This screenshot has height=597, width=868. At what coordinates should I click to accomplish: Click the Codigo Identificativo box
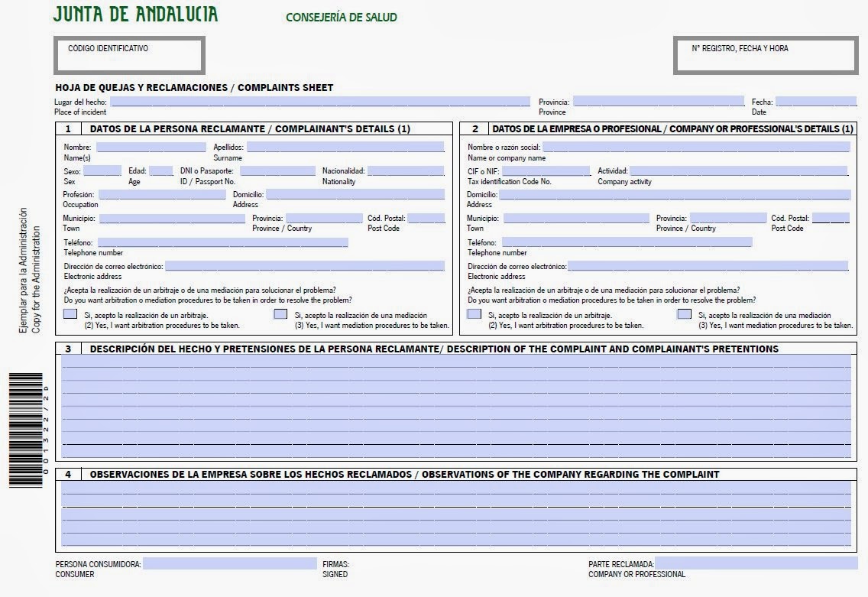[130, 55]
